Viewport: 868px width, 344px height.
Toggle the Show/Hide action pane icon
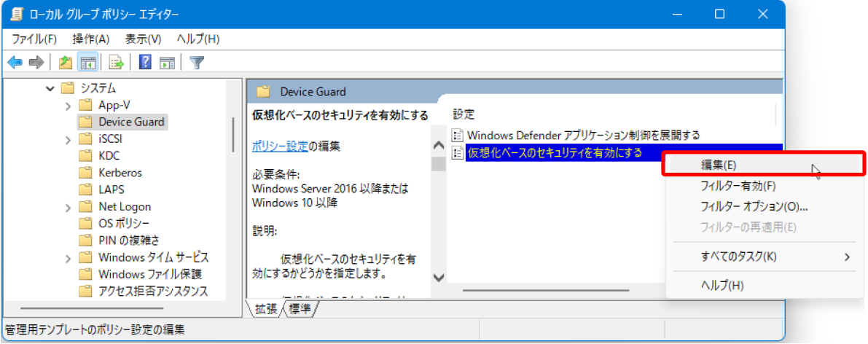pos(167,62)
